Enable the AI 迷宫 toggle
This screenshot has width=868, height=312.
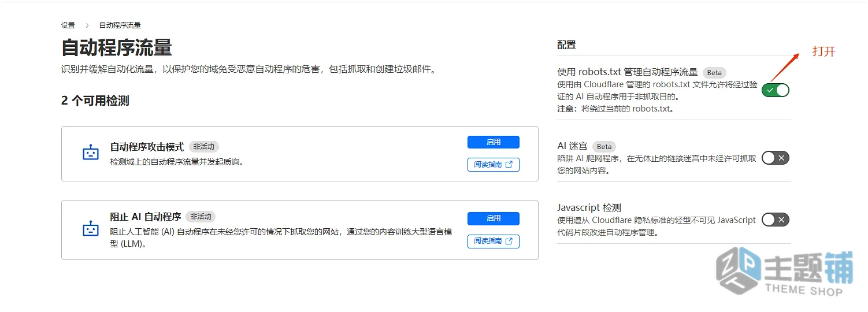click(775, 158)
